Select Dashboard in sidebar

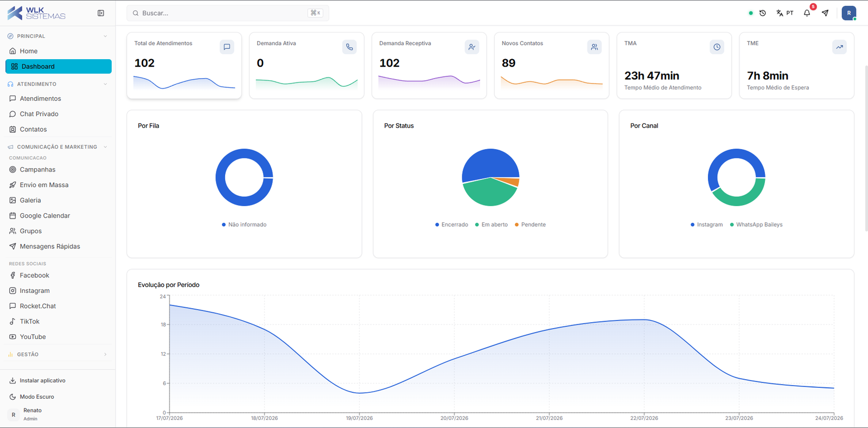(x=59, y=66)
